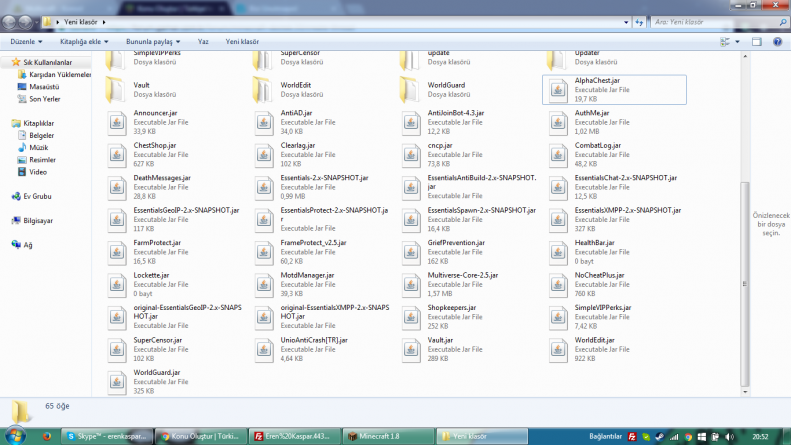This screenshot has height=445, width=791.
Task: Select FrameProtect_v2.5.jar file name
Action: pyautogui.click(x=313, y=243)
